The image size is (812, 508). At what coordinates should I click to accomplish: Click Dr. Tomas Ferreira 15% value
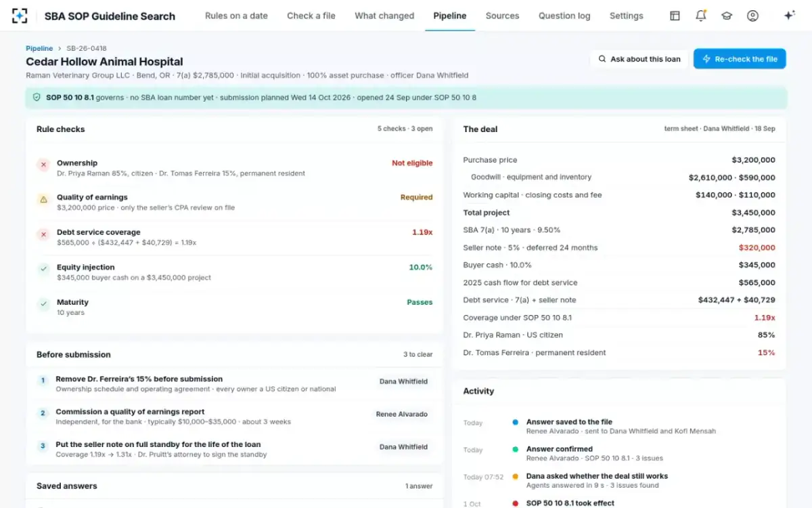pos(766,353)
